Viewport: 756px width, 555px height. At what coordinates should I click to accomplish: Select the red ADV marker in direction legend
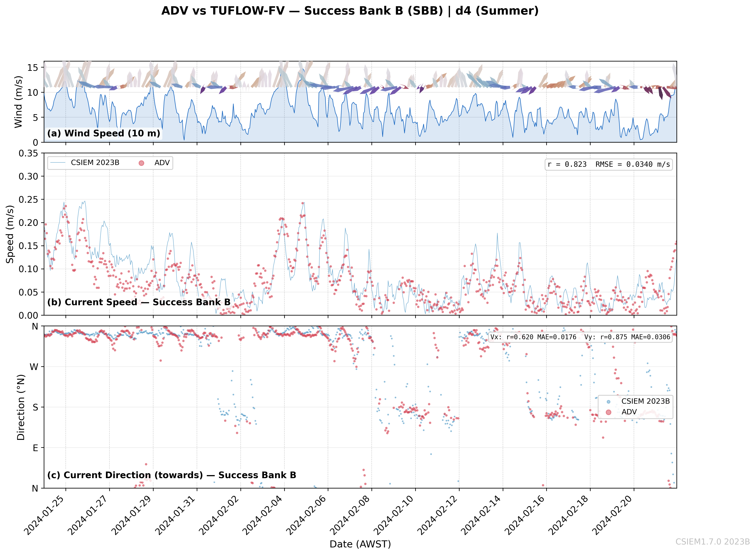pos(608,412)
